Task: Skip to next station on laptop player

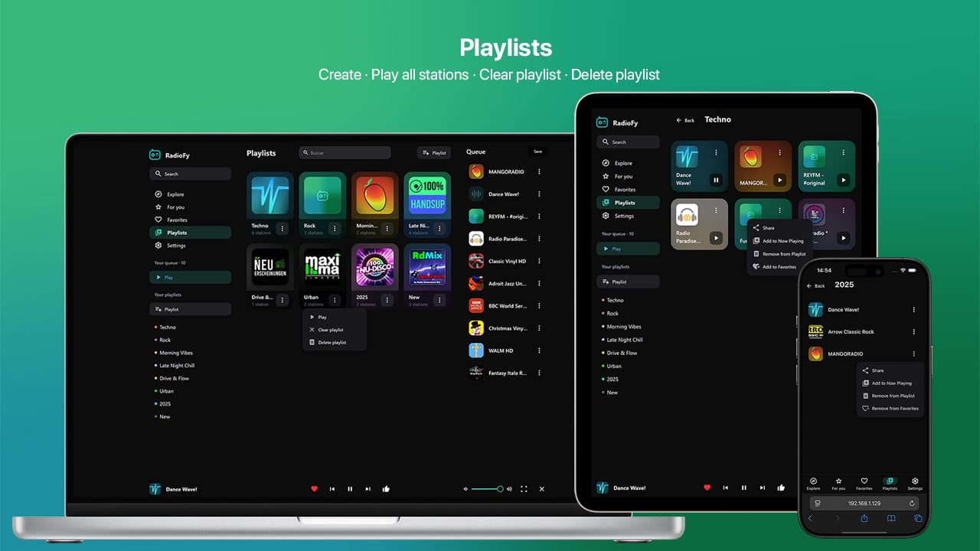Action: 368,489
